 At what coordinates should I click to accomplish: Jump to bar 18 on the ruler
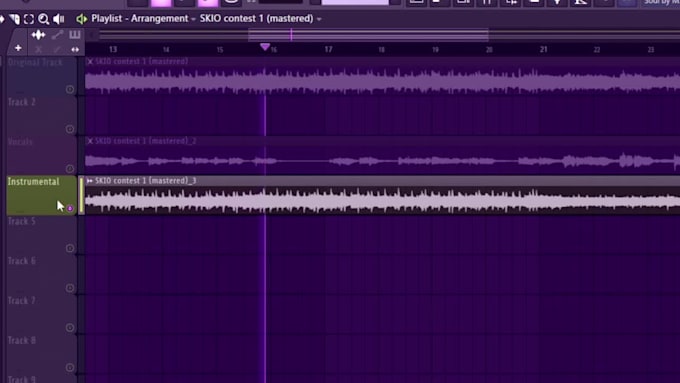(x=382, y=50)
